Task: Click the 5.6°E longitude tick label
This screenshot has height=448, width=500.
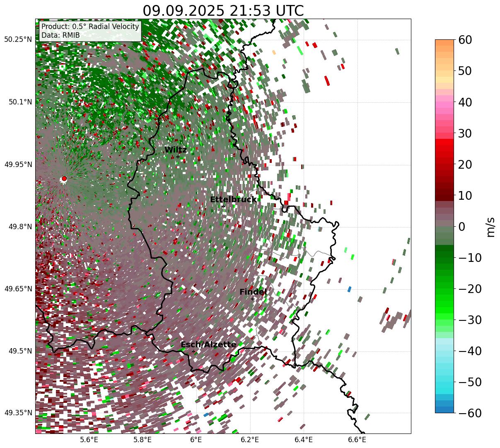Action: 89,440
